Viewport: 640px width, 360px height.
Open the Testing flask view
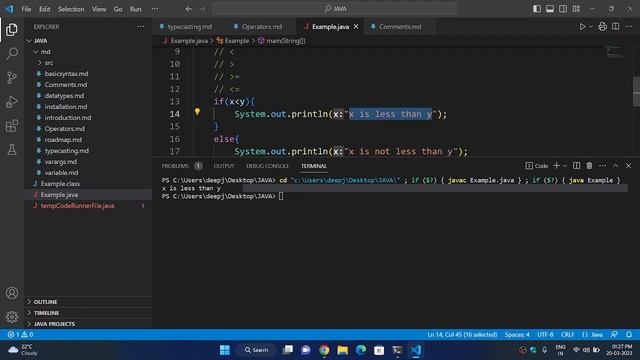click(x=12, y=150)
